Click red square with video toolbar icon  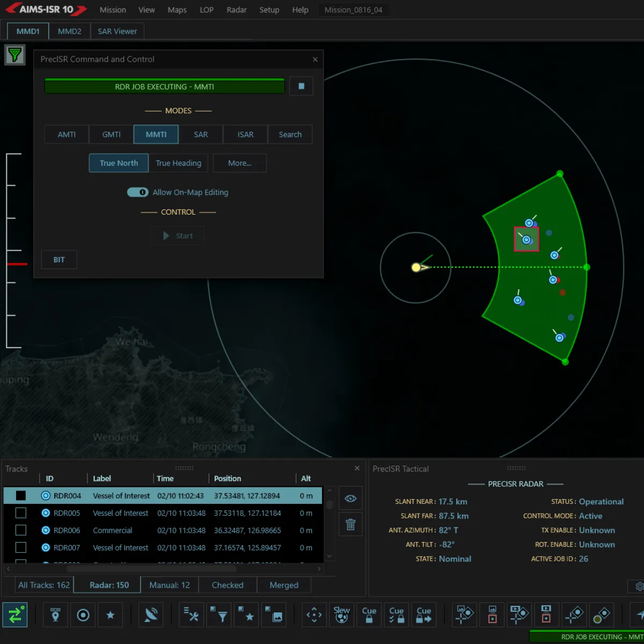pos(546,615)
